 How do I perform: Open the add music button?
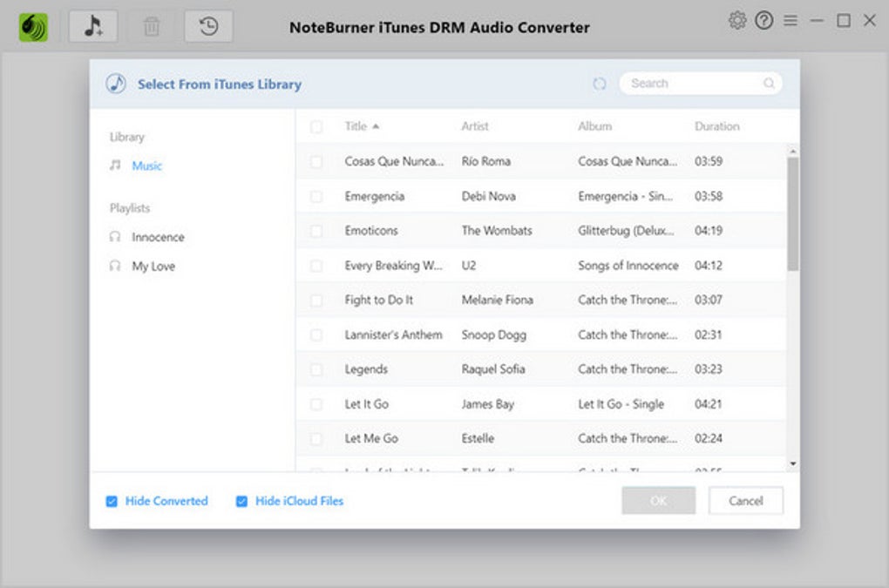pos(93,26)
